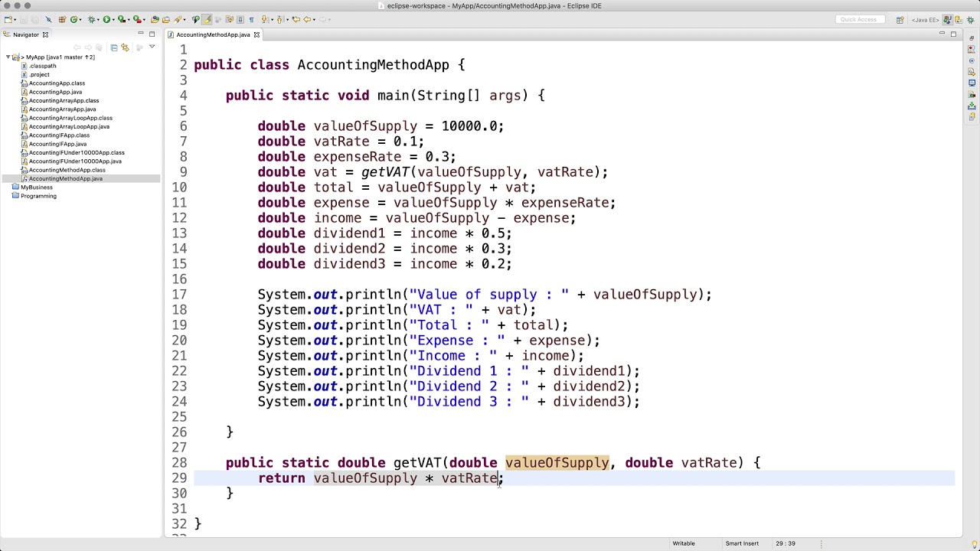Close the AccountingMethodApp.java editor tab
Image resolution: width=980 pixels, height=551 pixels.
click(256, 34)
